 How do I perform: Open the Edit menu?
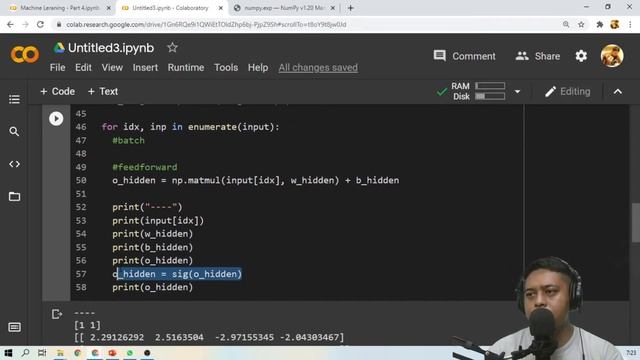coord(83,68)
